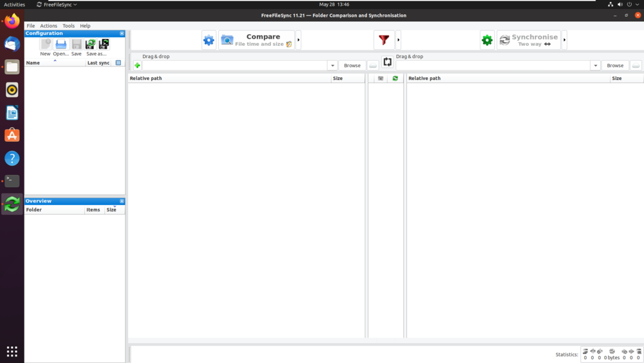Viewport: 644px width, 363px height.
Task: Open Files manager from the dock
Action: (12, 66)
